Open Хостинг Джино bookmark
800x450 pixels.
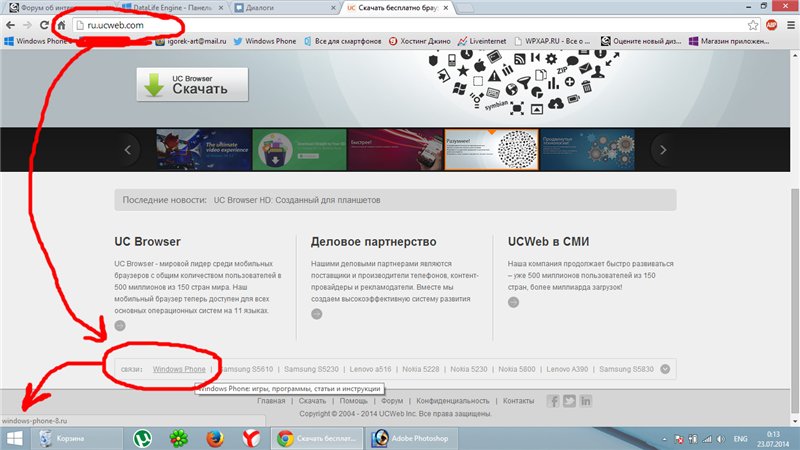tap(419, 41)
